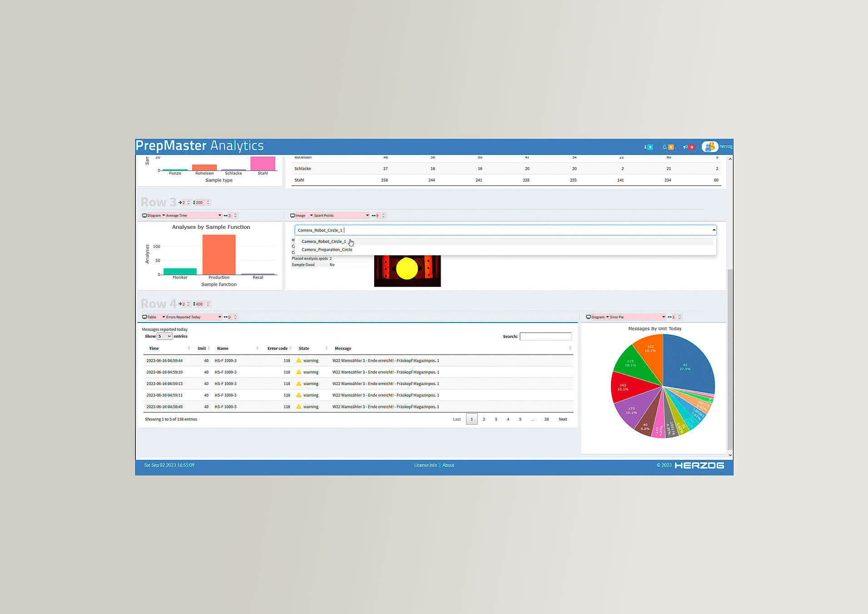
Task: Click the HERZOG footer logo
Action: (699, 465)
